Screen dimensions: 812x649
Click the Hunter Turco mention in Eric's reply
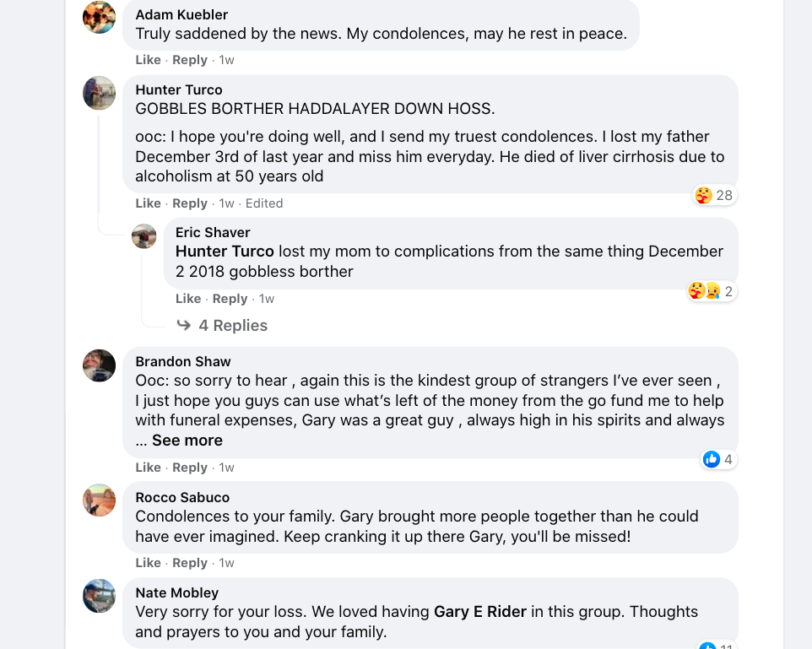point(225,251)
